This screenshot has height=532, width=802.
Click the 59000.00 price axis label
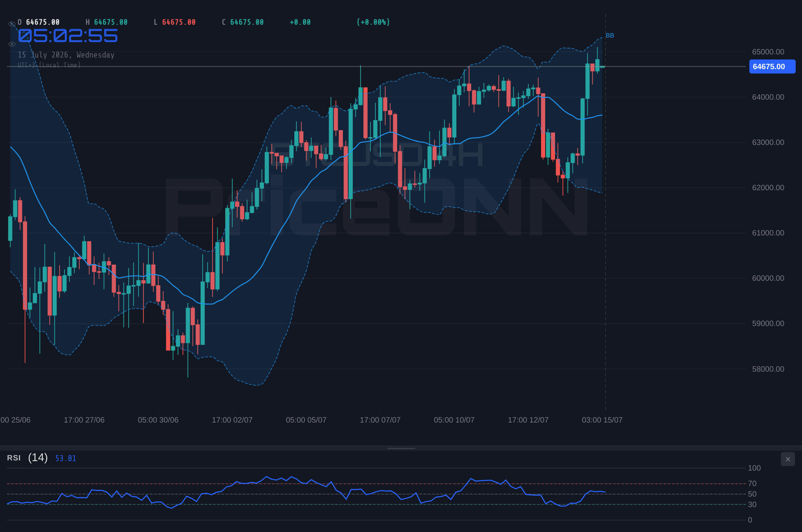(x=768, y=324)
